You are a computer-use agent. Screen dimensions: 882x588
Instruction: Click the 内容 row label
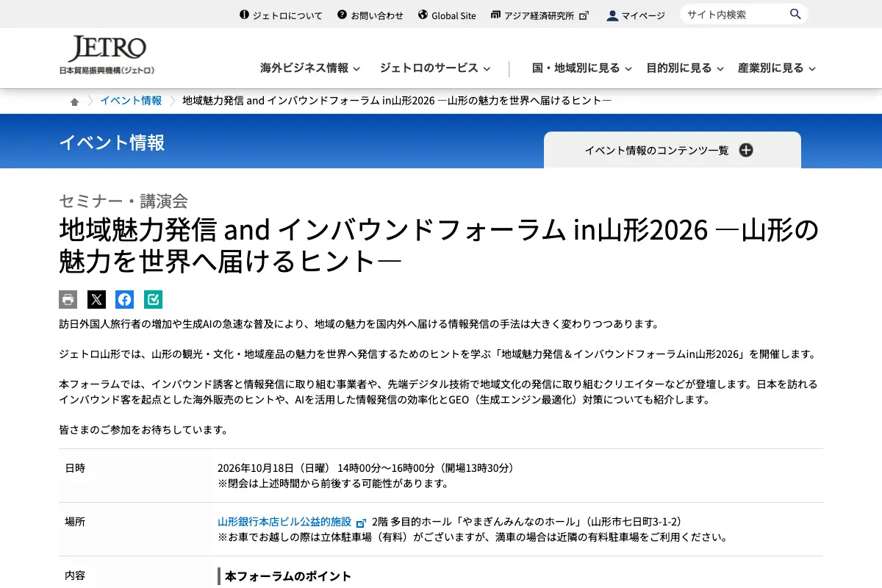pyautogui.click(x=75, y=575)
